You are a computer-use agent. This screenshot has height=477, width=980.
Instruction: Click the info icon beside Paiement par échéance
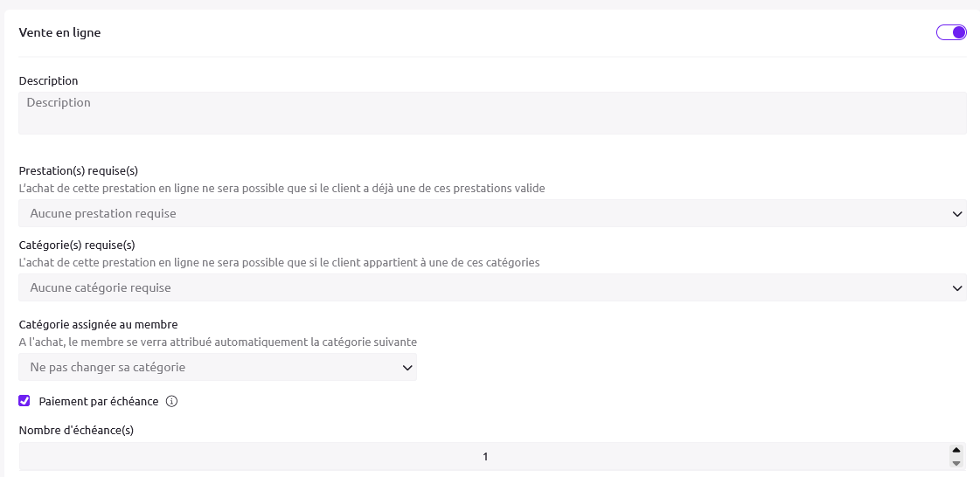[172, 402]
